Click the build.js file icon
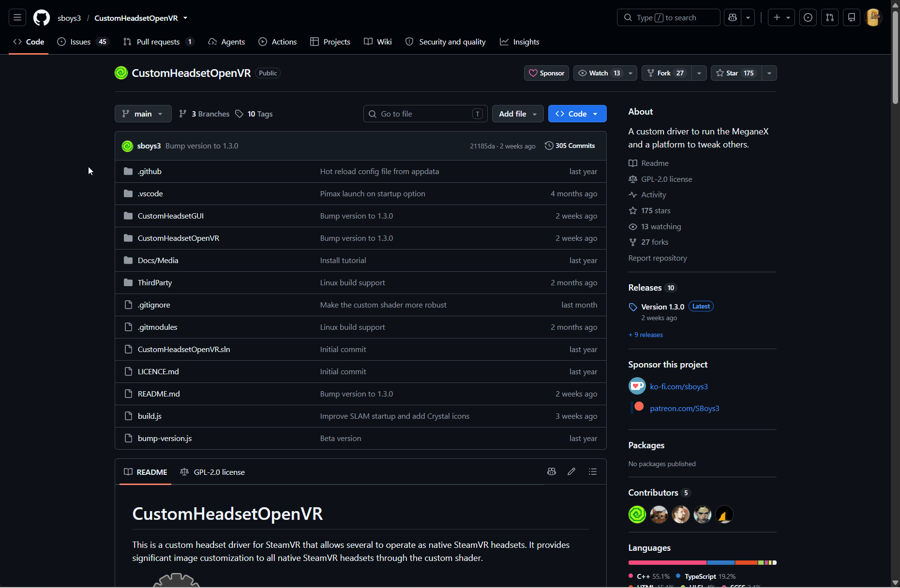Image resolution: width=900 pixels, height=588 pixels. tap(128, 416)
